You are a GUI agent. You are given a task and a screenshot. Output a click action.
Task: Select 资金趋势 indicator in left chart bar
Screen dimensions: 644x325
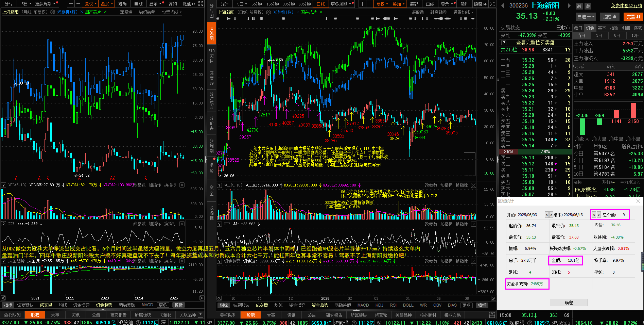coord(104,305)
